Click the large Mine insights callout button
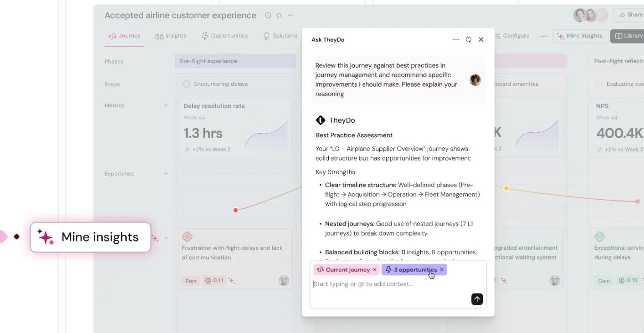The image size is (644, 333). 90,237
